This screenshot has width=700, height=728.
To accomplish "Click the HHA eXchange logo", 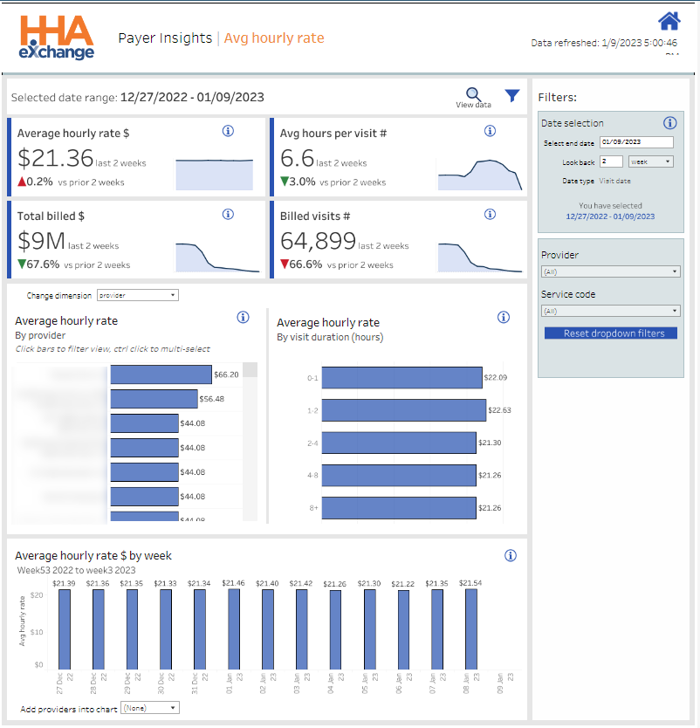I will pyautogui.click(x=57, y=38).
